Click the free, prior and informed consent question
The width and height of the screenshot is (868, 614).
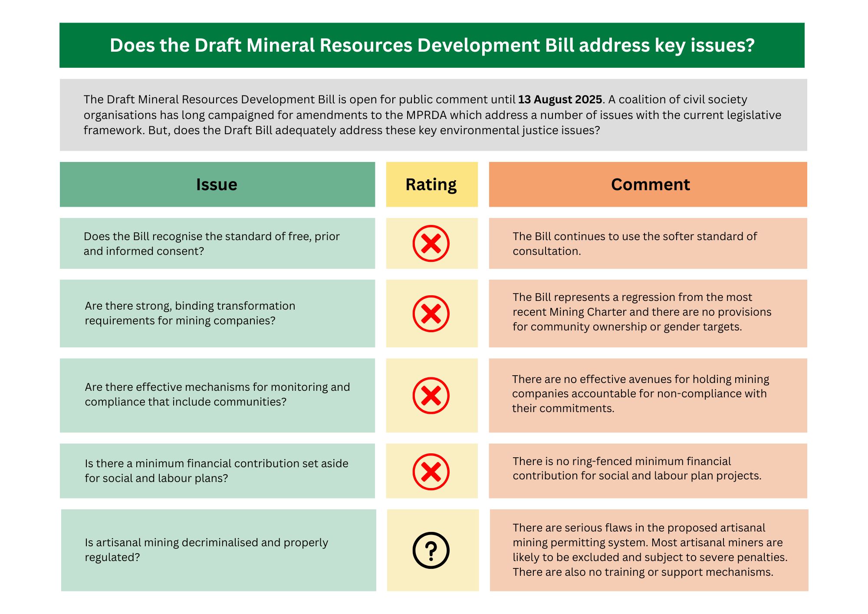click(x=211, y=244)
